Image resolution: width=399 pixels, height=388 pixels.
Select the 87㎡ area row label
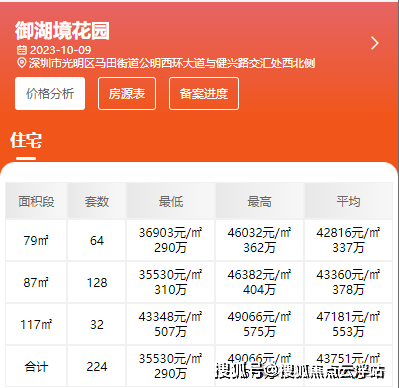tap(36, 282)
